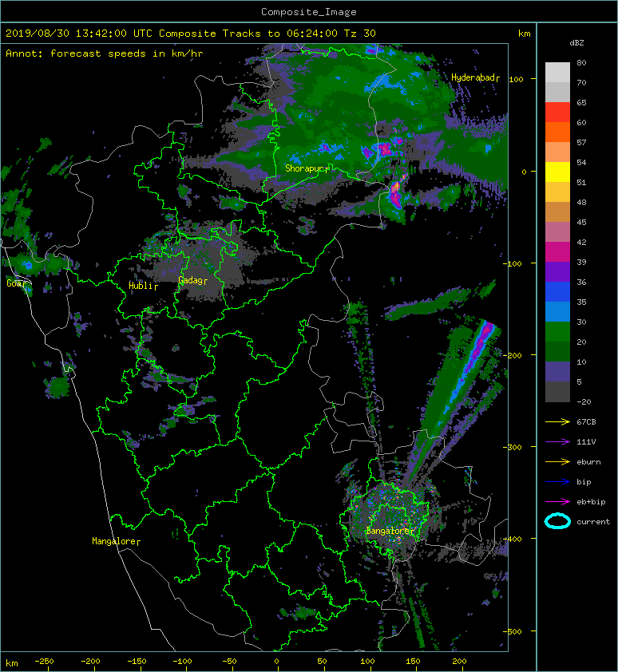
Task: Click the red 65 dBZ swatch
Action: 557,113
